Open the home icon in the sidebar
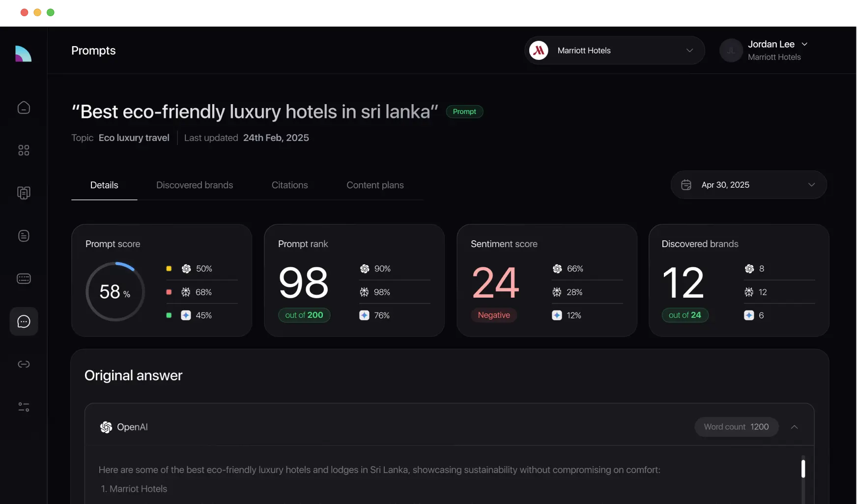857x504 pixels. (x=24, y=108)
